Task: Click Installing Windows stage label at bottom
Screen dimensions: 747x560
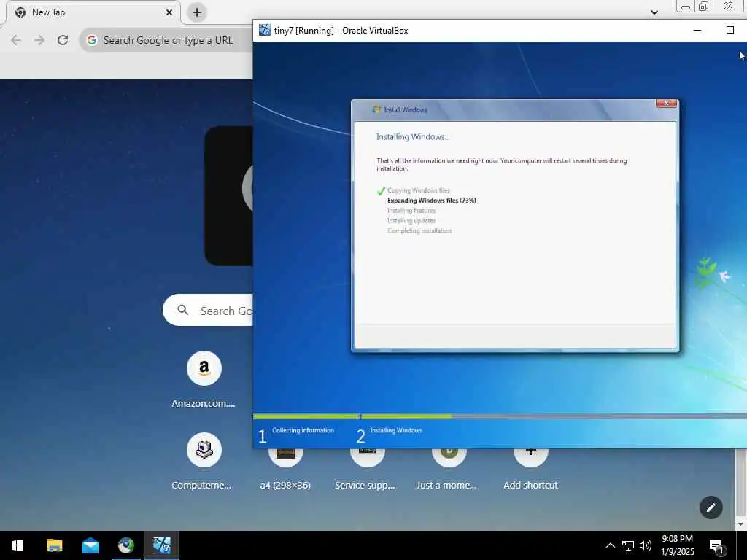Action: tap(396, 430)
